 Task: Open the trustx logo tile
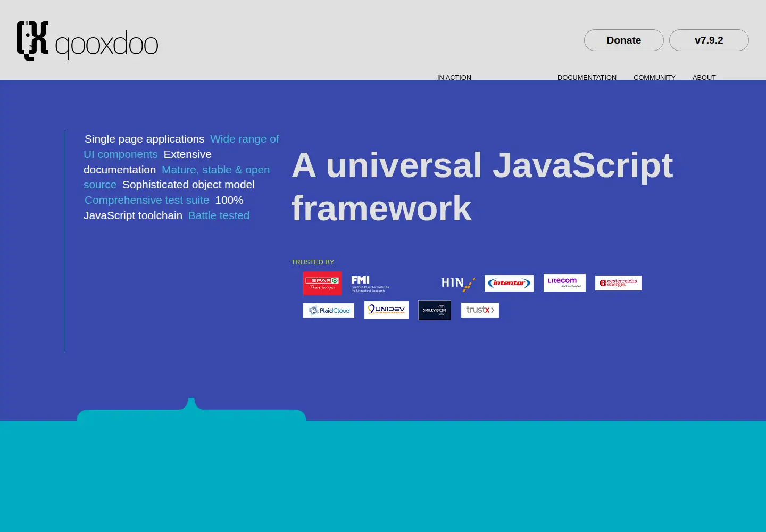pos(480,310)
